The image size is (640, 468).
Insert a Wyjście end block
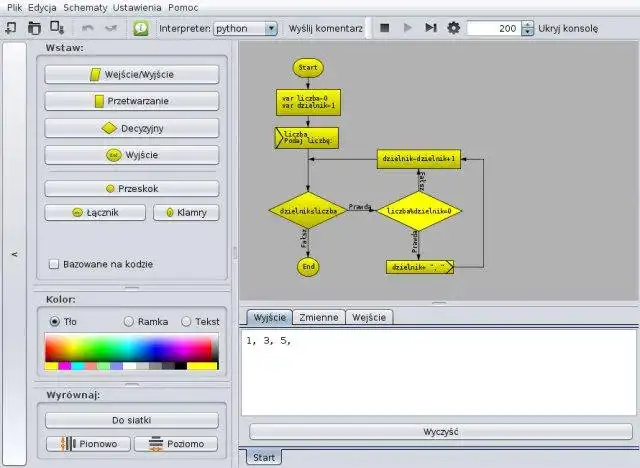pos(131,155)
